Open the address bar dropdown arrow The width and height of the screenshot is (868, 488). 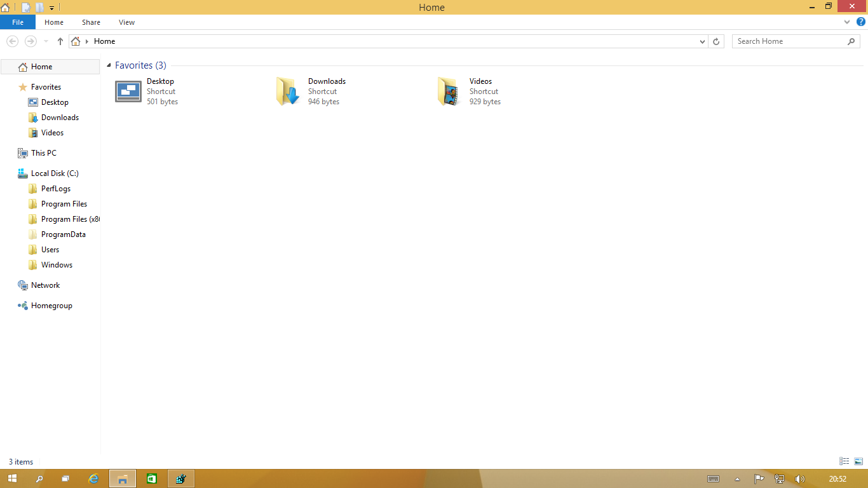[703, 41]
